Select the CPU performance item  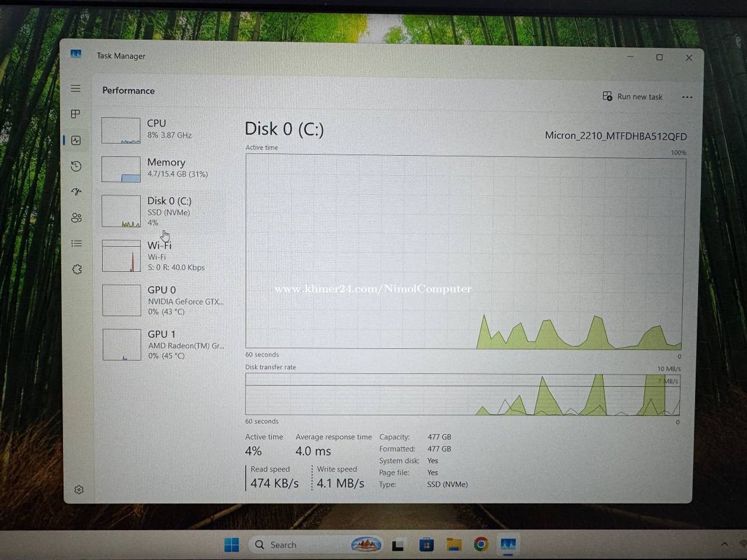point(163,130)
